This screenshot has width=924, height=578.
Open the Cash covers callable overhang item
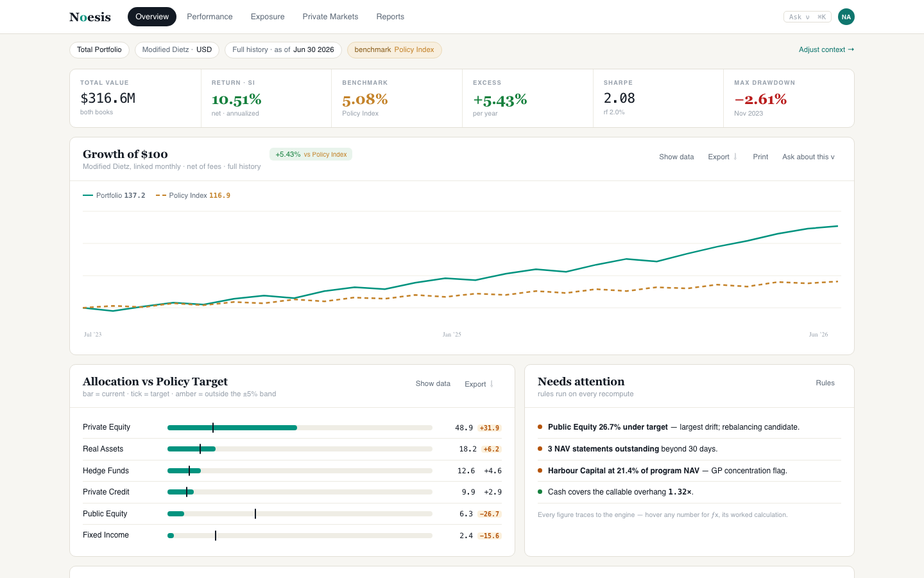click(689, 492)
